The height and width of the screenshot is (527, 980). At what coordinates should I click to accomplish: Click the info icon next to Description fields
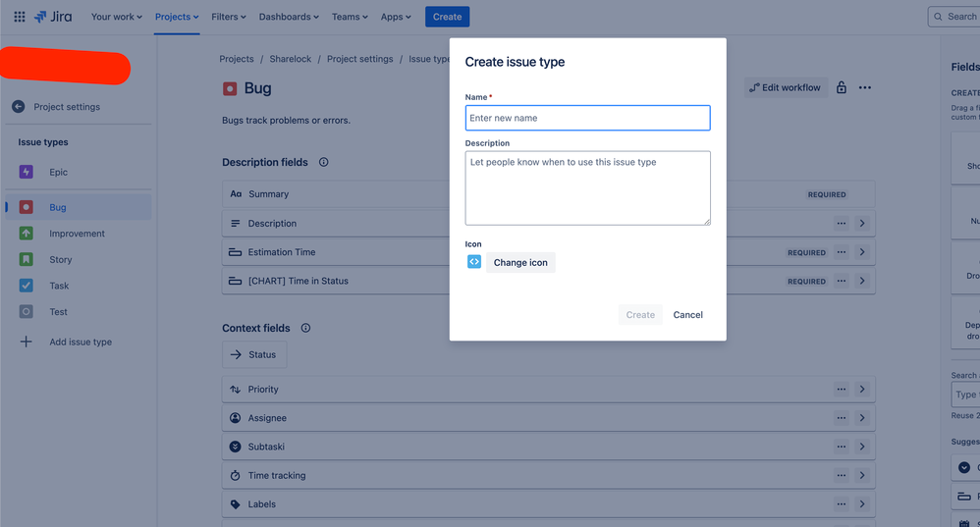point(324,162)
